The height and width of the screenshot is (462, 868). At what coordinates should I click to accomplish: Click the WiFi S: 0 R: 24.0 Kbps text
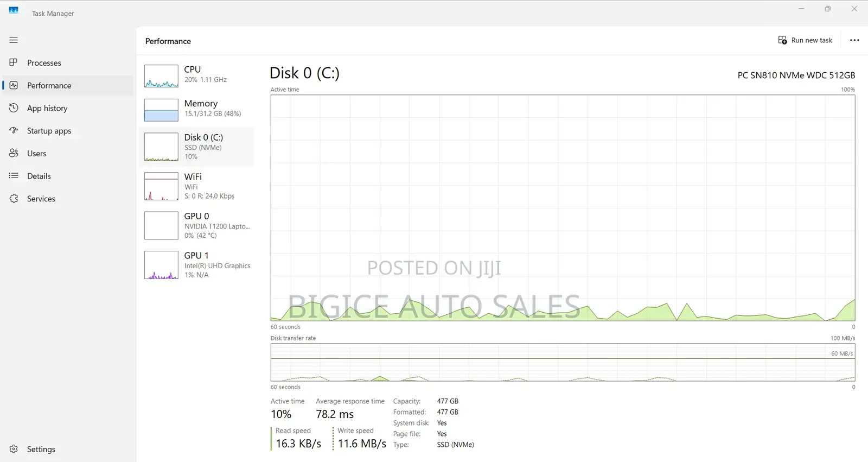coord(209,196)
